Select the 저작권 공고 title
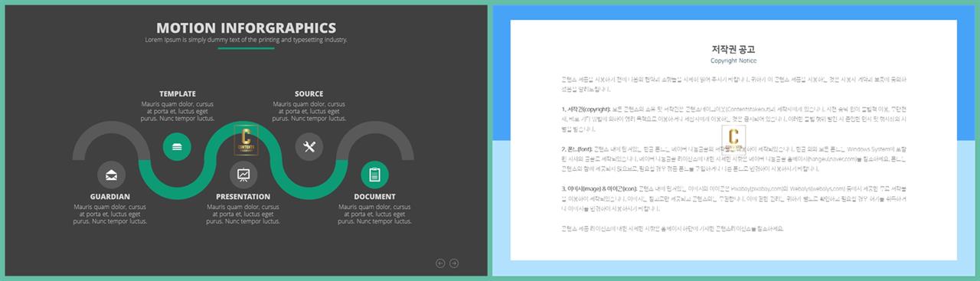 point(733,49)
